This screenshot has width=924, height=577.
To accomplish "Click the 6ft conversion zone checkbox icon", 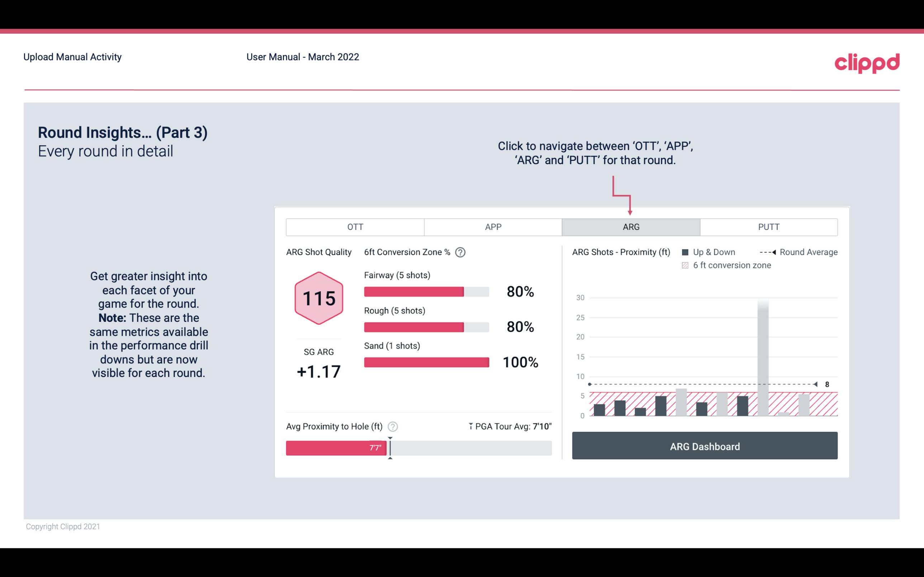I will point(686,265).
